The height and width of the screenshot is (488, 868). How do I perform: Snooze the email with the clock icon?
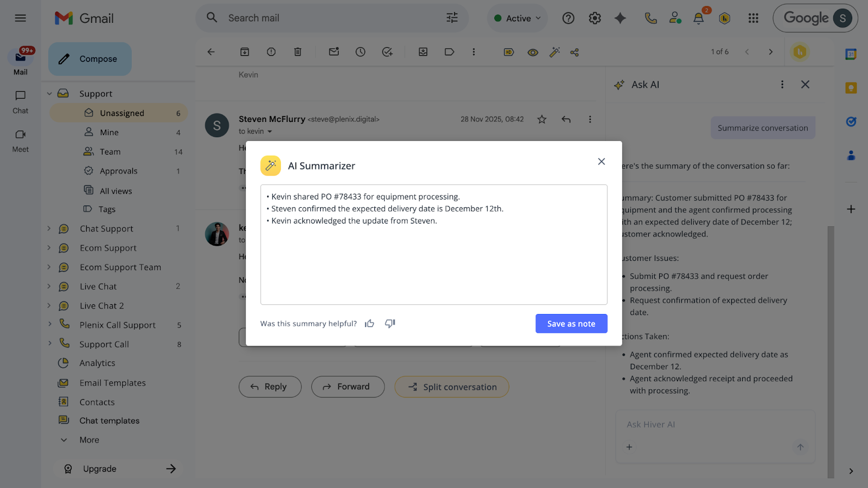coord(360,52)
